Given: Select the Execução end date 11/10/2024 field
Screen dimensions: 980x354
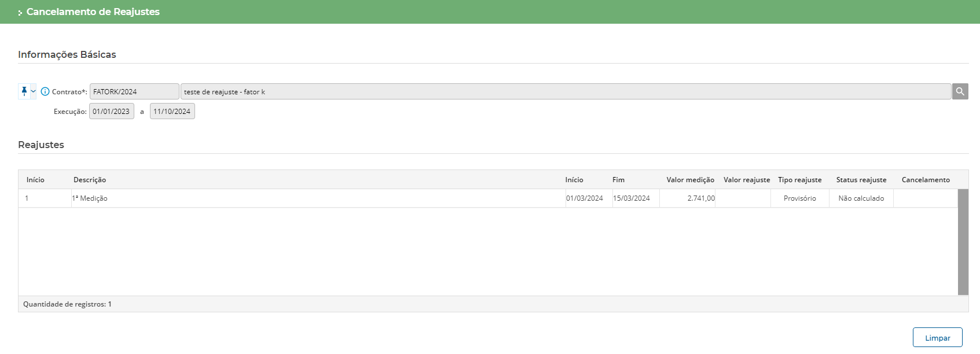Looking at the screenshot, I should tap(172, 111).
